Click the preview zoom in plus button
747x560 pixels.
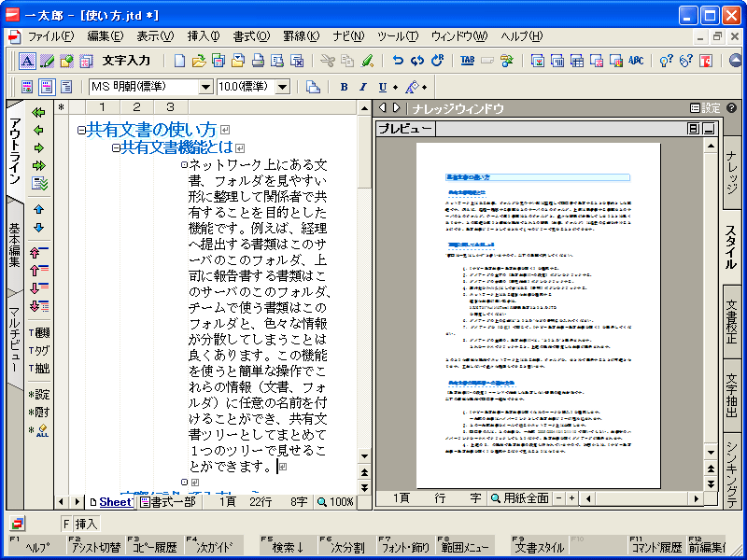point(571,498)
